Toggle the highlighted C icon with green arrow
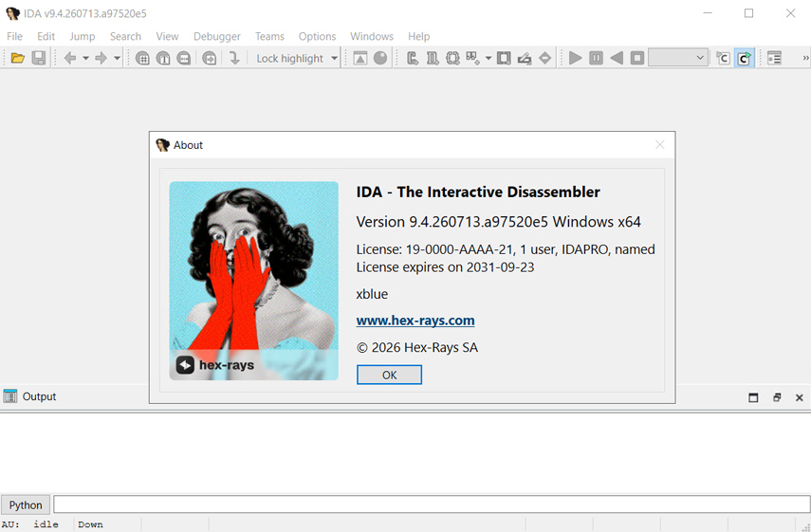 tap(744, 58)
